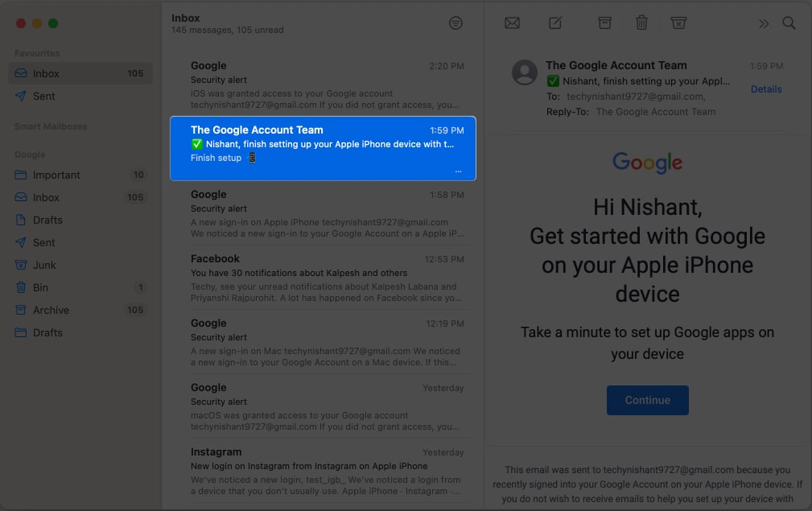Click the Important folder icon
The width and height of the screenshot is (812, 511).
(x=21, y=175)
